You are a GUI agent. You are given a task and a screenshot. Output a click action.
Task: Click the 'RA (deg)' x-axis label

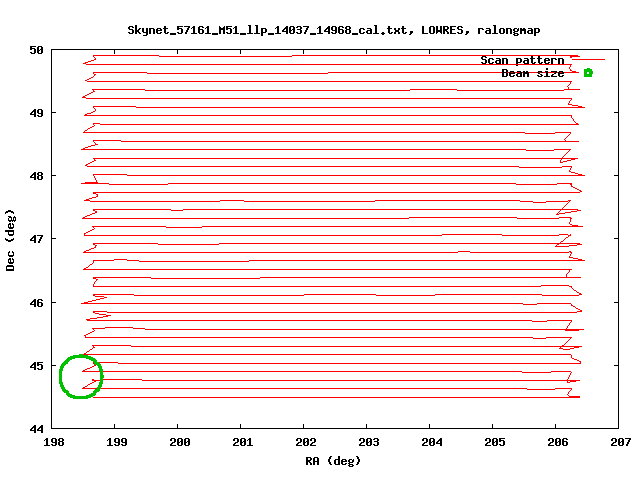pos(333,461)
